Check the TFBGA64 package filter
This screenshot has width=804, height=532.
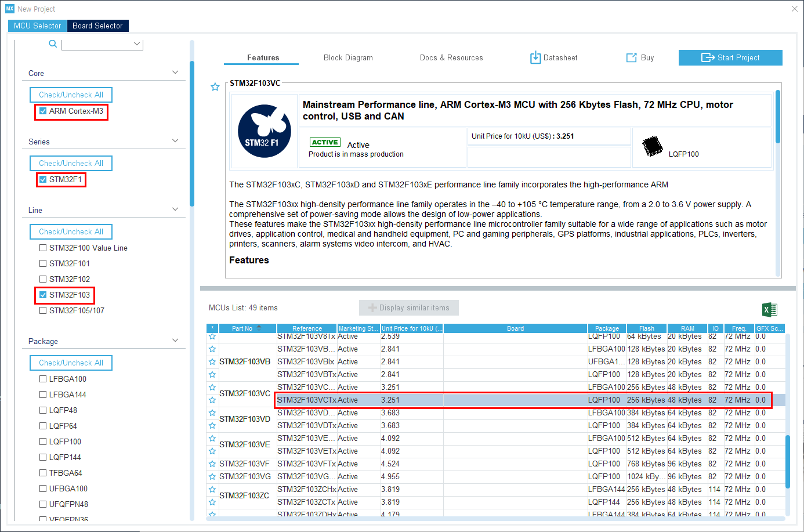pyautogui.click(x=43, y=473)
